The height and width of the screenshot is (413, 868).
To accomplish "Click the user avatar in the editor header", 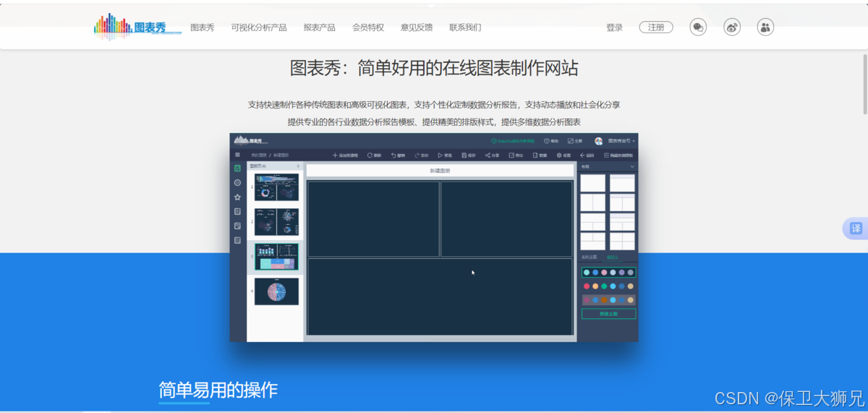I will [x=599, y=141].
